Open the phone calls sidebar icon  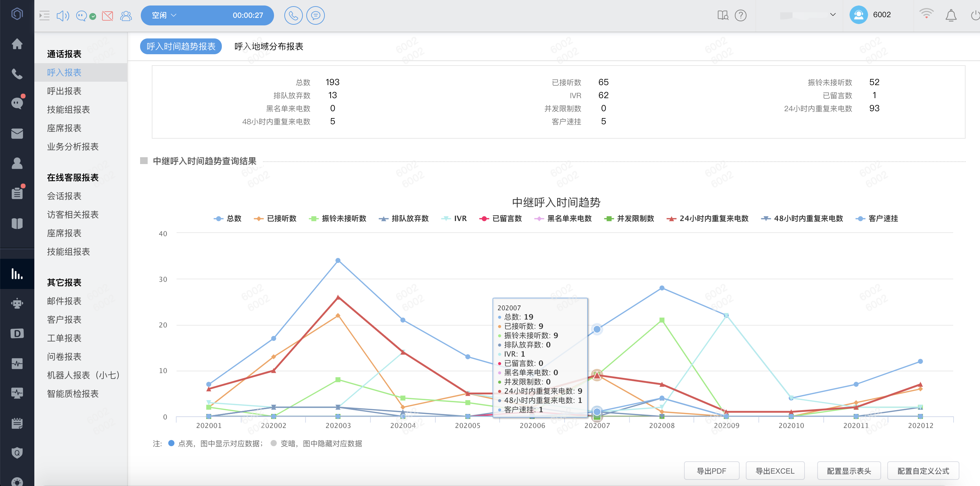(x=17, y=74)
